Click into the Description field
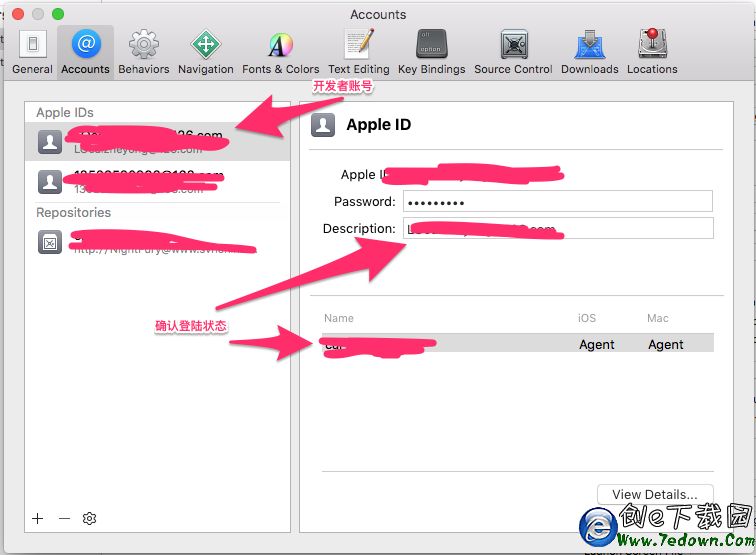The width and height of the screenshot is (756, 555). coord(558,228)
